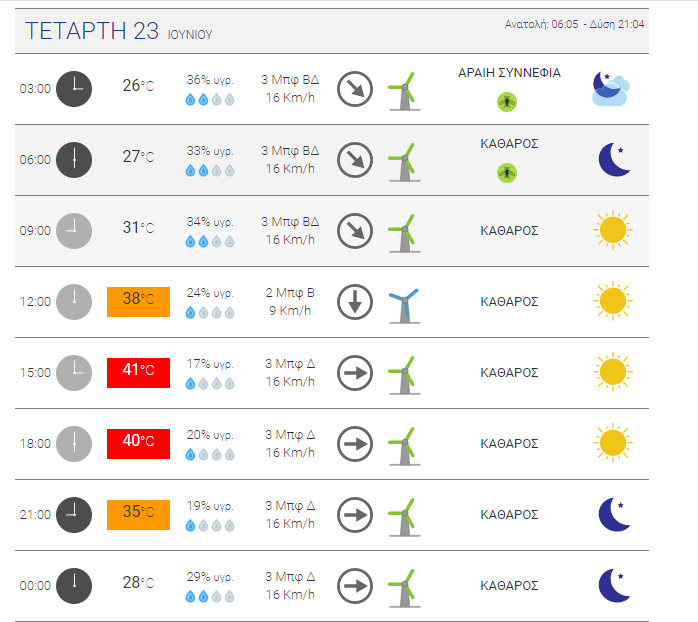Image resolution: width=698 pixels, height=622 pixels.
Task: Click the ΑΡΑΙΗ ΣΥΝΝΕΦΙΑ condition label
Action: point(509,73)
